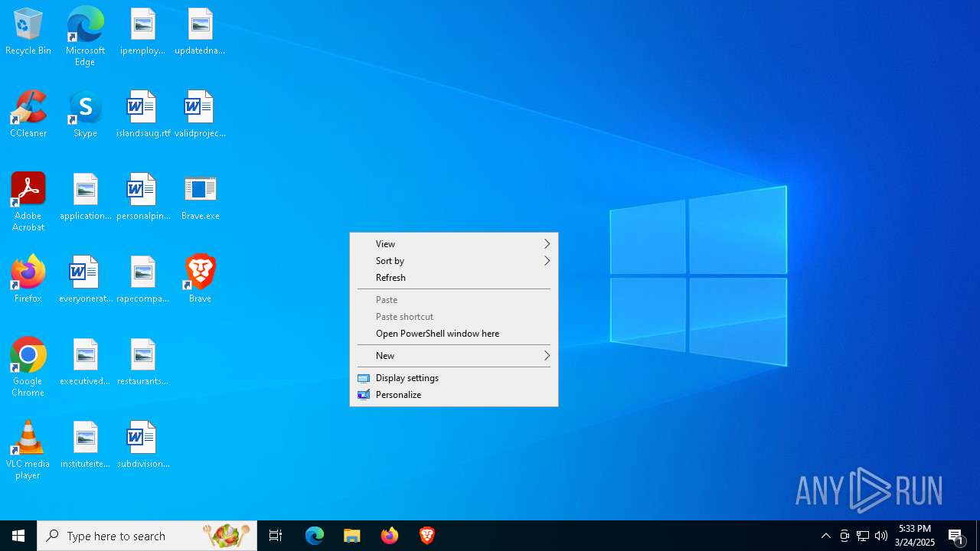The height and width of the screenshot is (551, 980).
Task: Select the Microsoft Edge desktop shortcut
Action: 85,37
